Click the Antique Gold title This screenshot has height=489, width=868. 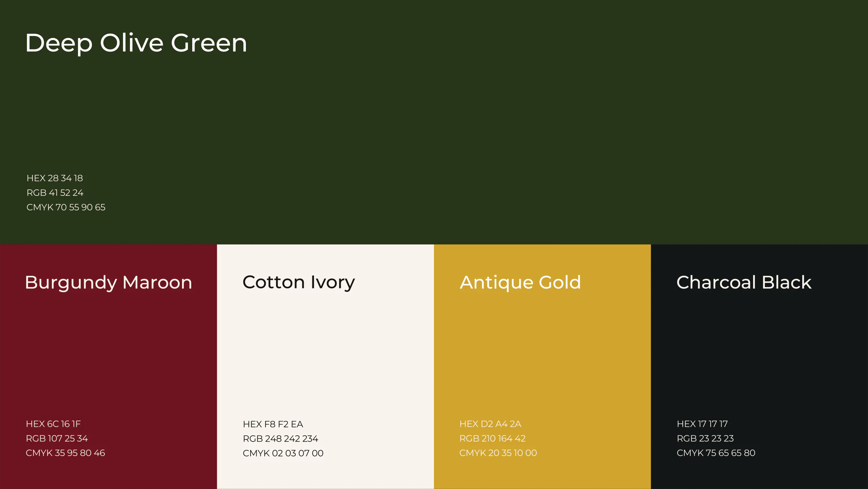coord(520,283)
